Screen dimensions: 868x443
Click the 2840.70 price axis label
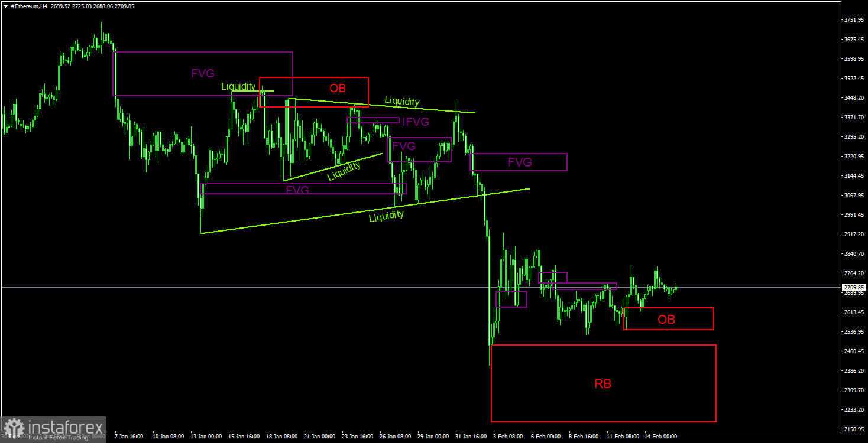pos(854,254)
